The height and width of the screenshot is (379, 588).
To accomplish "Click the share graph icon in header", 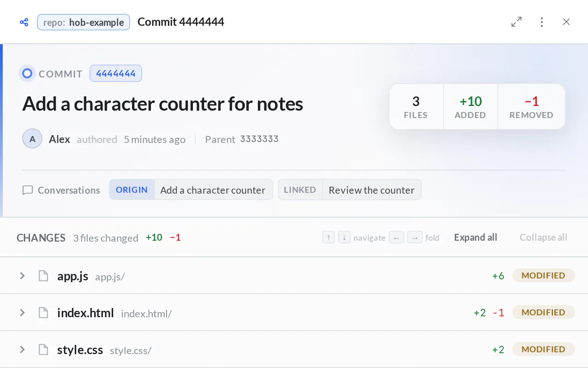I will click(24, 22).
